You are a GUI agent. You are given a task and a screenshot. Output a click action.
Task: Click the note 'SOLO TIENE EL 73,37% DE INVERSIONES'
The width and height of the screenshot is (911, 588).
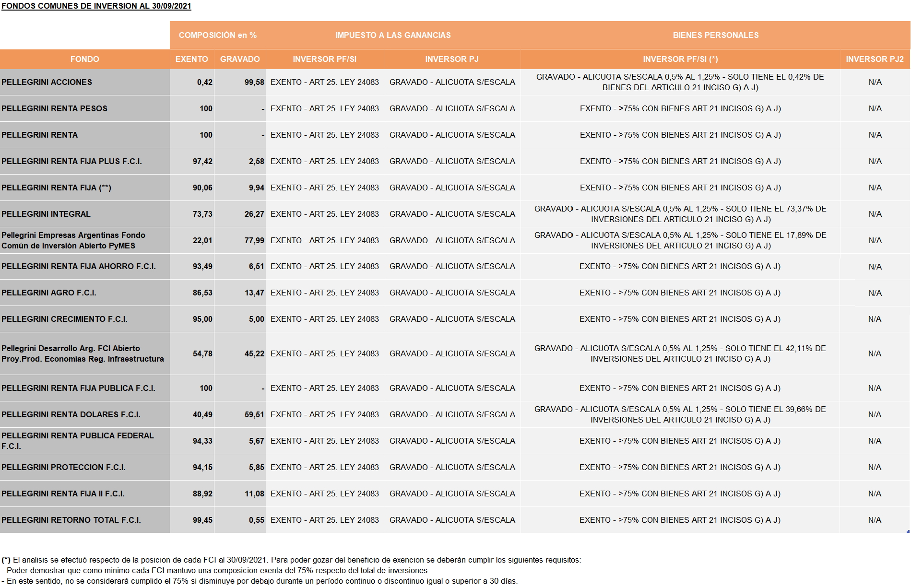point(680,214)
